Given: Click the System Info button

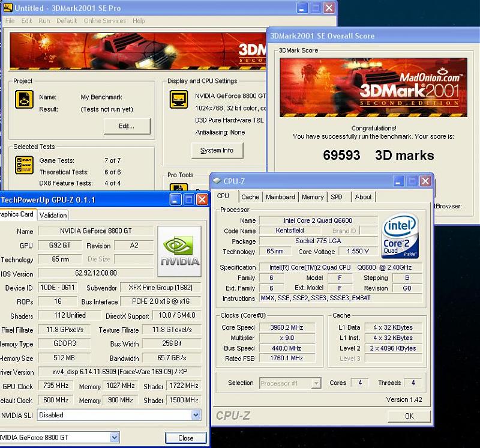Looking at the screenshot, I should (x=217, y=151).
